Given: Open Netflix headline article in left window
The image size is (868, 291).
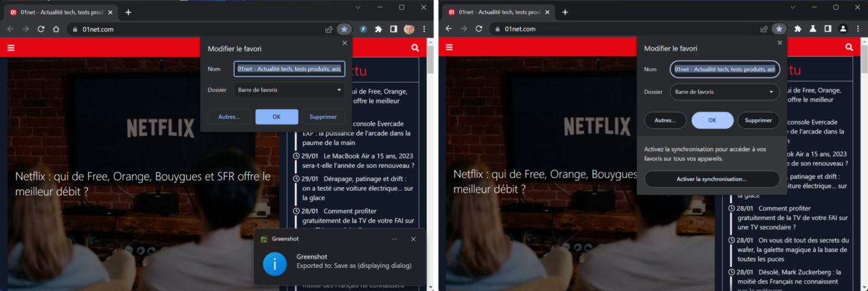Looking at the screenshot, I should [x=143, y=183].
